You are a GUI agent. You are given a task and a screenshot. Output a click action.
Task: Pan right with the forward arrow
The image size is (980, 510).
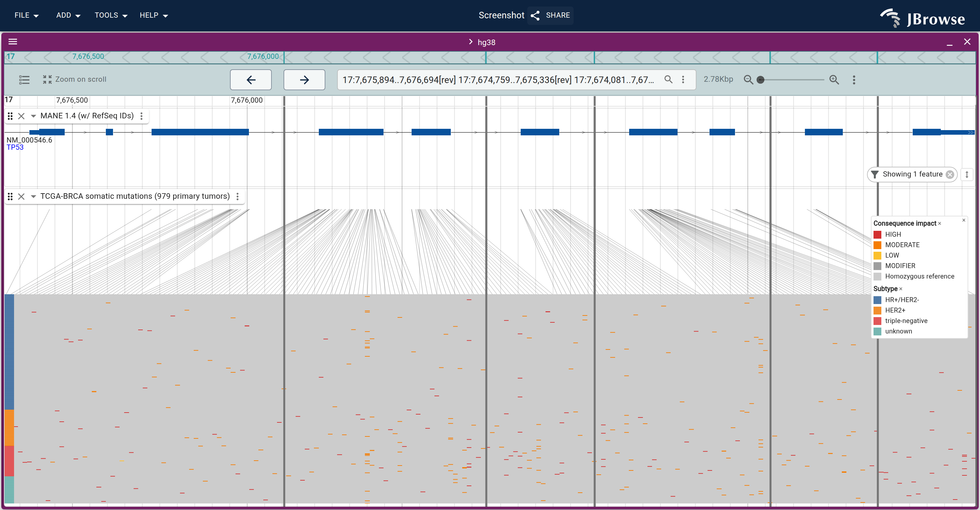pos(304,79)
